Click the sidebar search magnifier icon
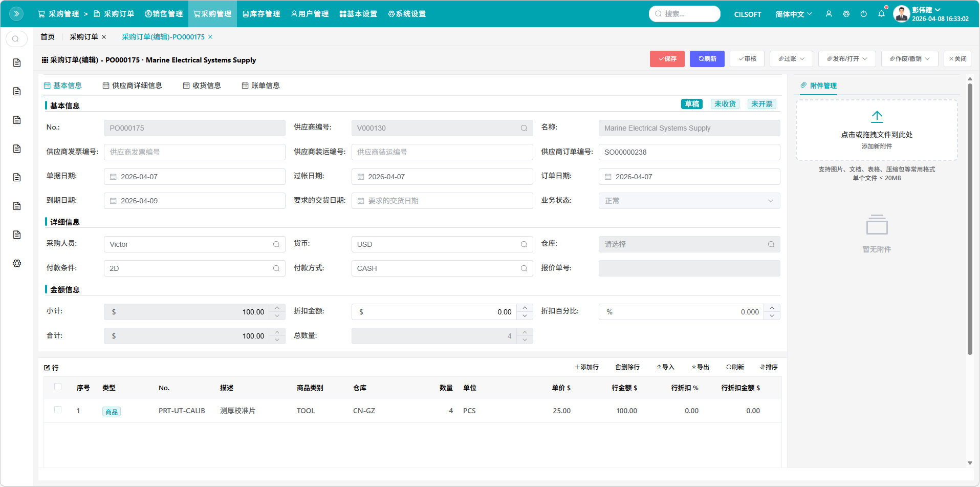The image size is (980, 487). click(16, 39)
